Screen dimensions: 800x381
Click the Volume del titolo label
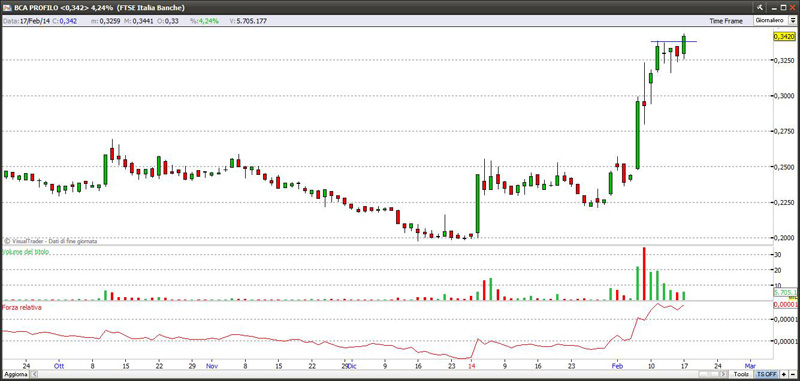[x=26, y=252]
